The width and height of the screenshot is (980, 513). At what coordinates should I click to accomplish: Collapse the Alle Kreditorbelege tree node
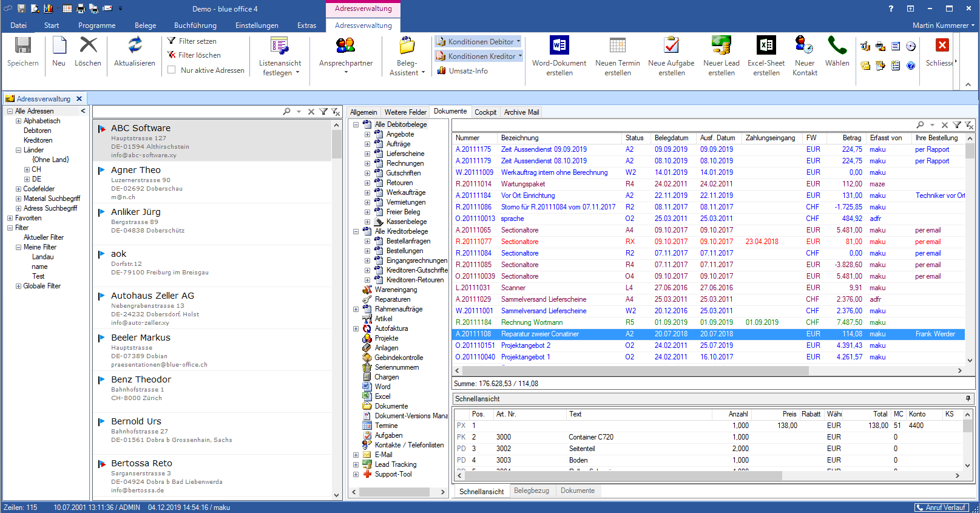(x=356, y=231)
